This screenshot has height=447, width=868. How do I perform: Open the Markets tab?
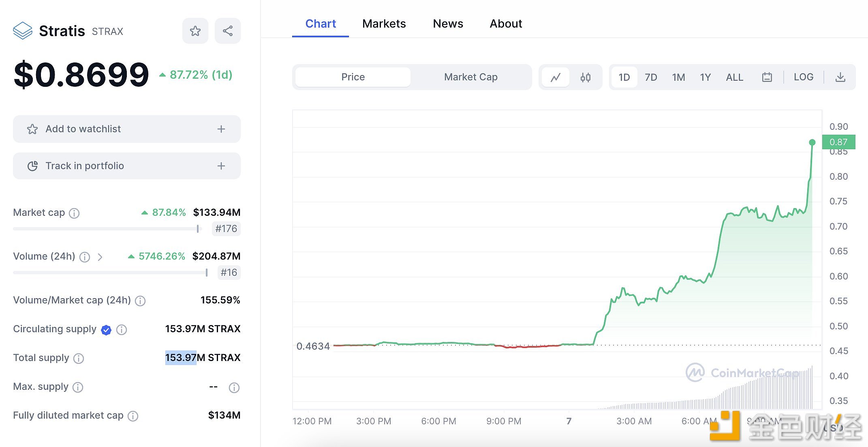[385, 23]
